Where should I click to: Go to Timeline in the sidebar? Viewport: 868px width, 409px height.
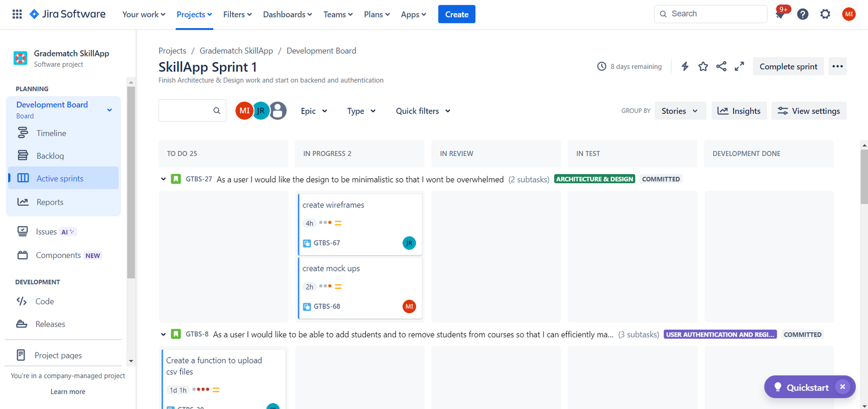click(64, 133)
